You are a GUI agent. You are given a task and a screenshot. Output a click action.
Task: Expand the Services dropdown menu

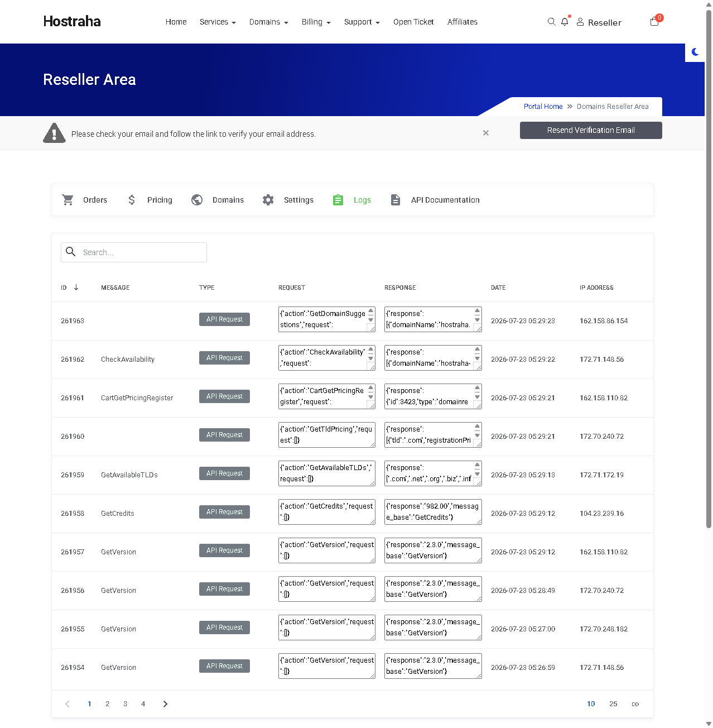(218, 22)
